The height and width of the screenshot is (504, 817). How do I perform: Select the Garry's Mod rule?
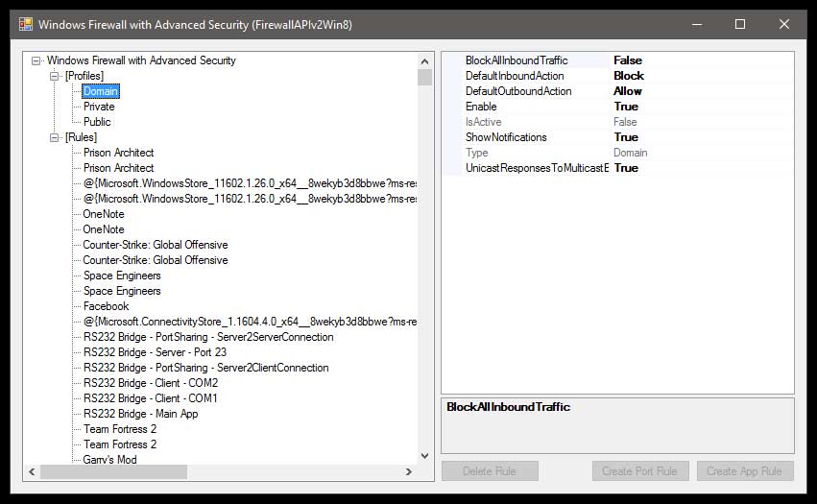point(109,459)
